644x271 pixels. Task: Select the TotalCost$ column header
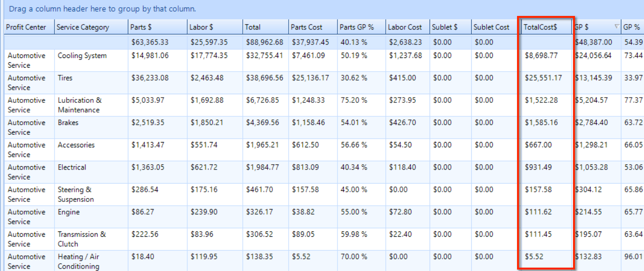546,27
